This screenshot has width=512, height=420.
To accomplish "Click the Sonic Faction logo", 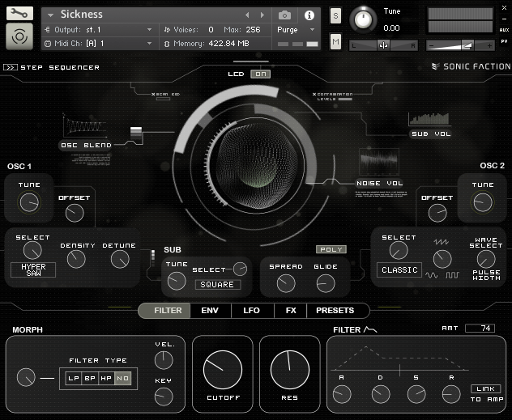I will pyautogui.click(x=471, y=66).
